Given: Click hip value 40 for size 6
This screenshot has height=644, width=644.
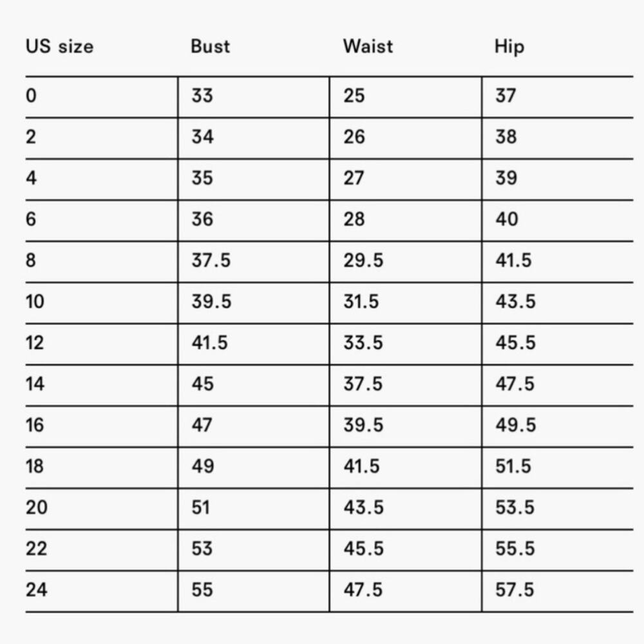Looking at the screenshot, I should 506,220.
